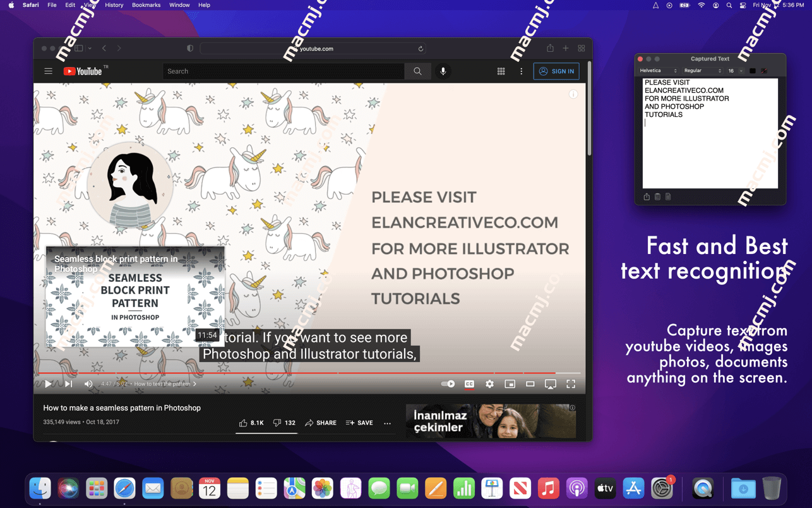Start voice search with the microphone
Screen dimensions: 812x508
(x=443, y=71)
